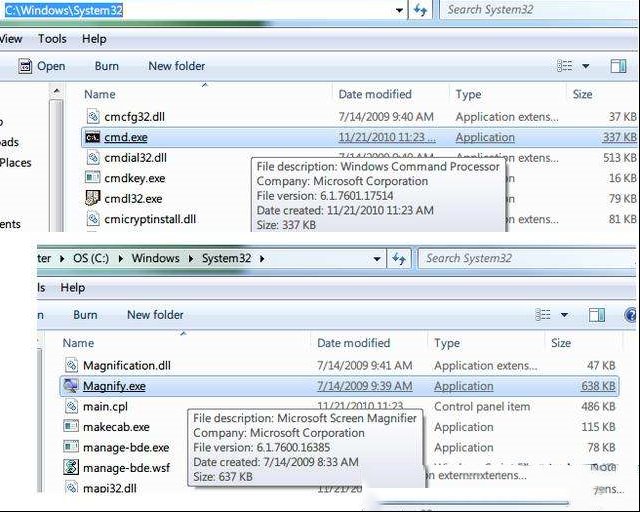Image resolution: width=640 pixels, height=512 pixels.
Task: Click the mapi32.dll file icon
Action: [x=72, y=488]
